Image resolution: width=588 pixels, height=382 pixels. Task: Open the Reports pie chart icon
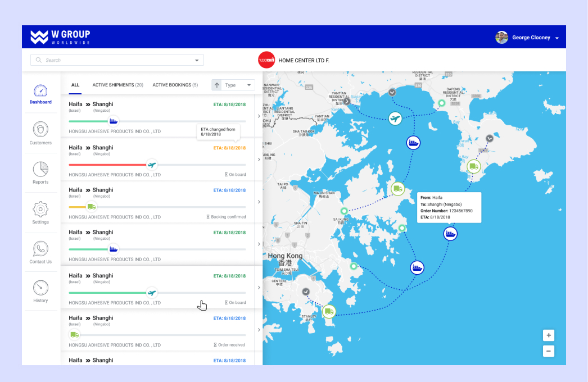pos(40,169)
